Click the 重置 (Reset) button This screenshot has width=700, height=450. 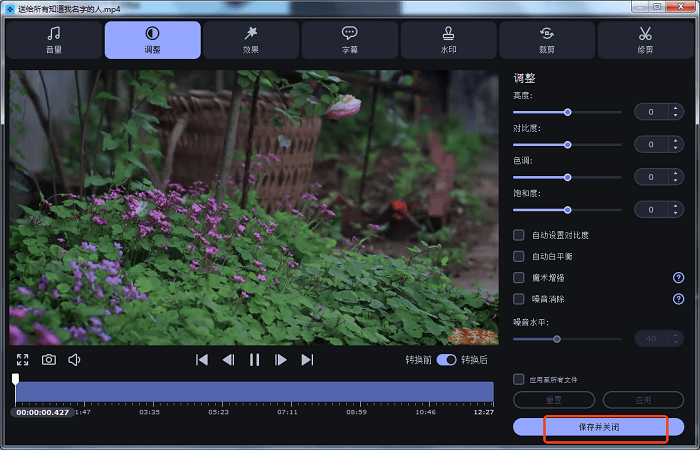point(554,400)
